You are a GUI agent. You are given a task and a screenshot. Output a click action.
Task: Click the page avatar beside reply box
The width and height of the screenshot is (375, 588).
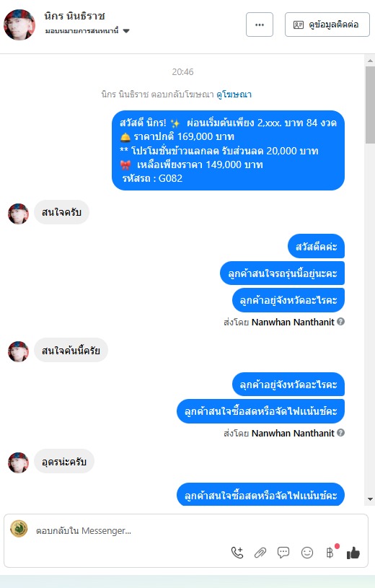19,529
